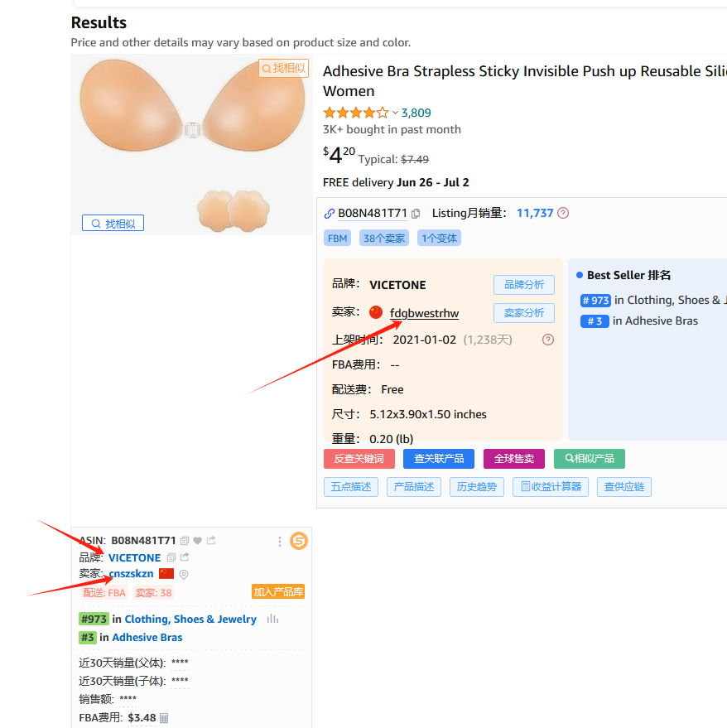This screenshot has width=727, height=728.
Task: Click the help icon beside Listing月销量 11,737
Action: coord(563,213)
